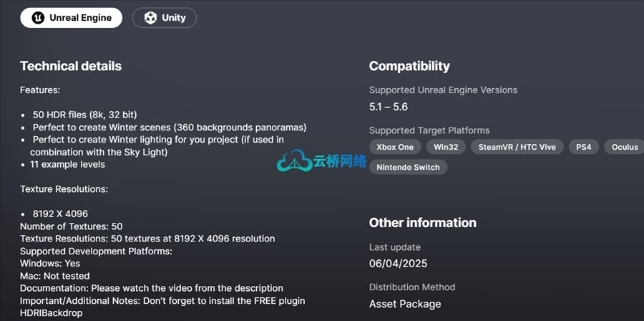644x321 pixels.
Task: Click the 11 example levels bullet item
Action: point(69,164)
